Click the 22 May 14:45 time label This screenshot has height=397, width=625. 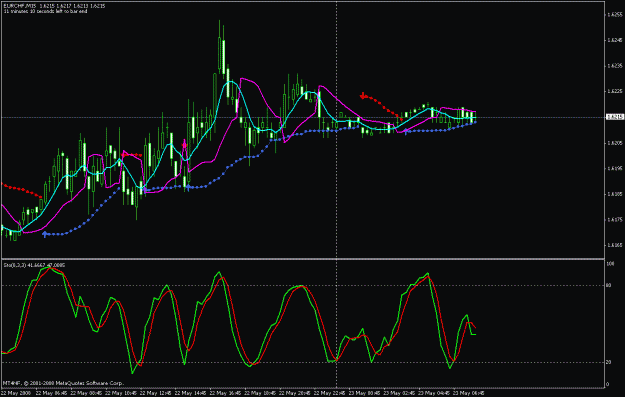[190, 393]
